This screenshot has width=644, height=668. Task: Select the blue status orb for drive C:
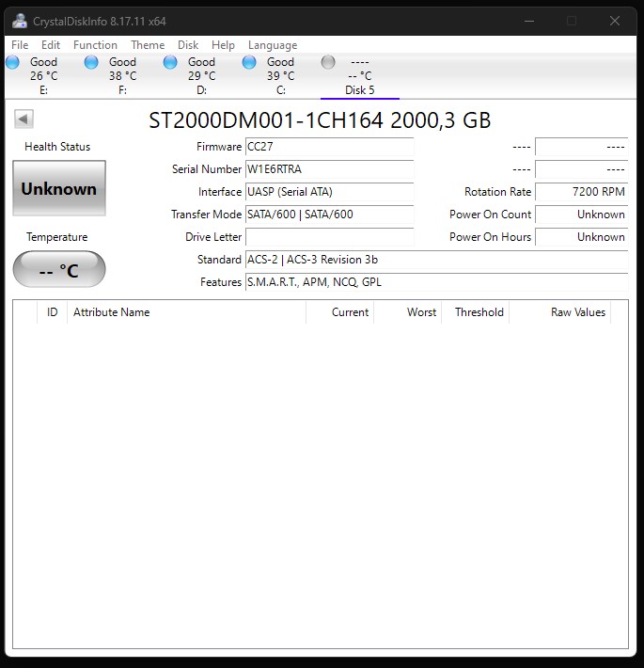click(x=249, y=62)
